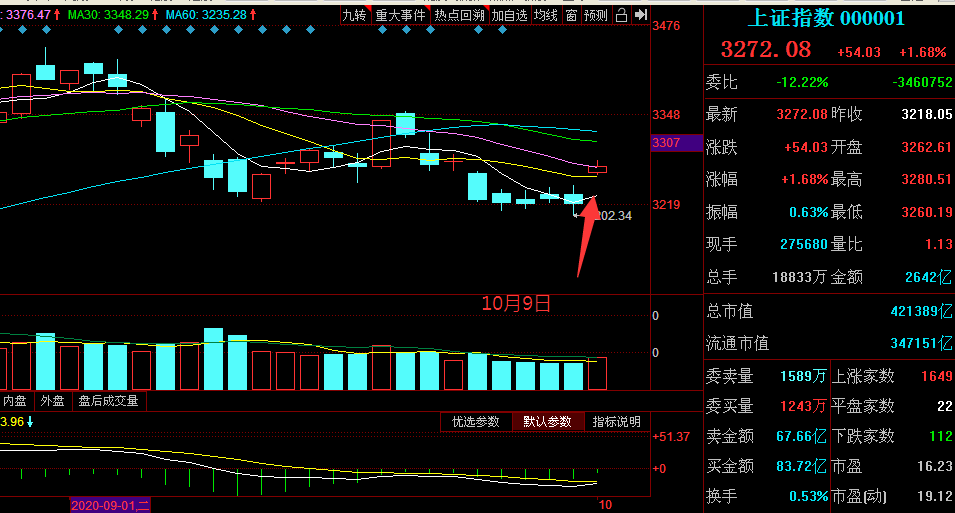955x513 pixels.
Task: Switch to the 盘后成交量 tab
Action: point(108,401)
